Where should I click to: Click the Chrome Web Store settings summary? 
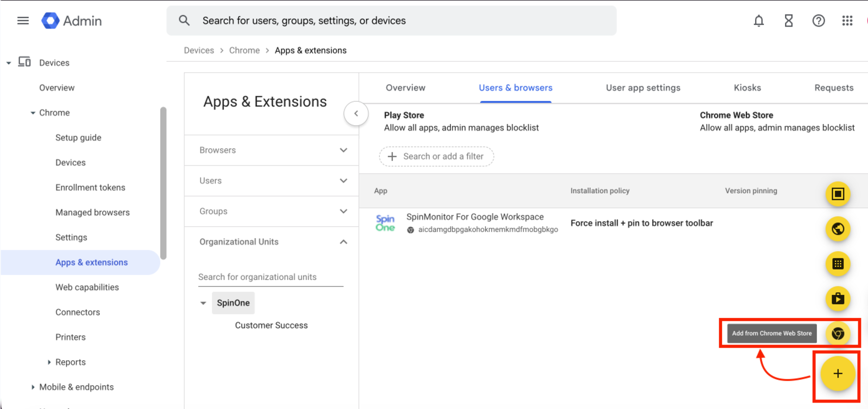[x=777, y=122]
